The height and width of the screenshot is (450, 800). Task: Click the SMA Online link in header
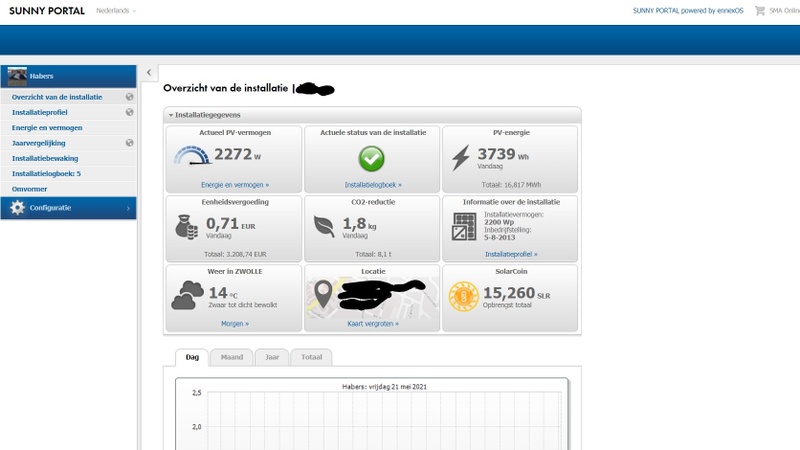tap(784, 11)
